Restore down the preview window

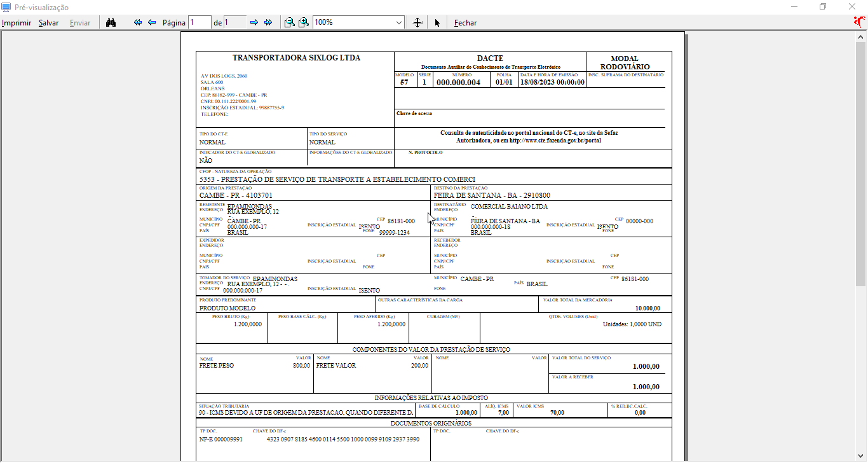pos(824,7)
